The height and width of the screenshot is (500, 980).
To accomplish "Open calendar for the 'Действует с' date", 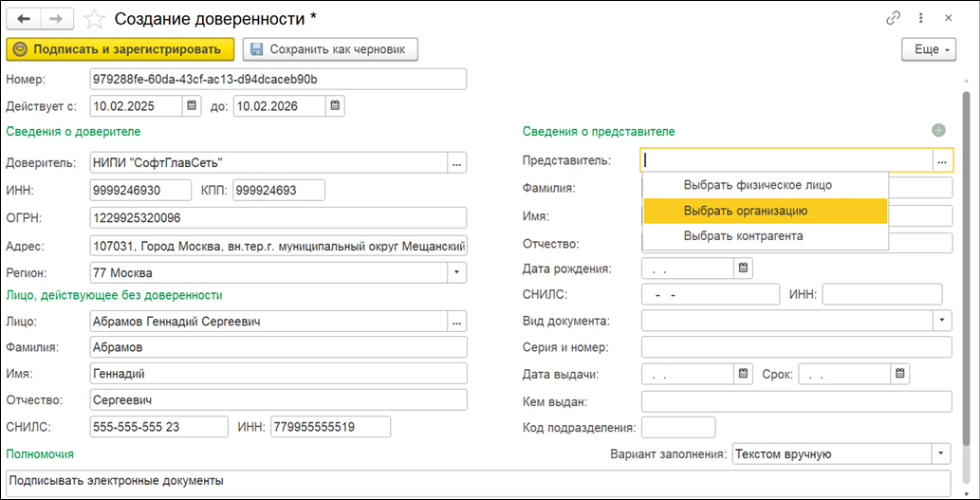I will [x=192, y=105].
